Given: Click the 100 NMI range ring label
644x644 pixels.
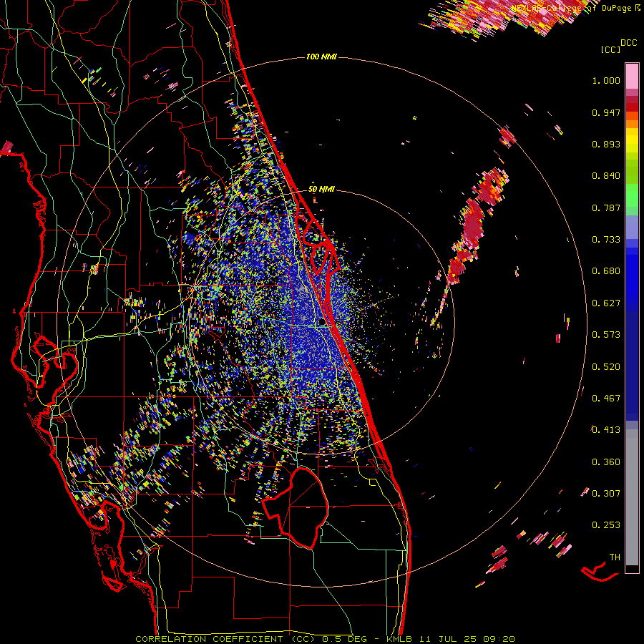Looking at the screenshot, I should [x=321, y=57].
